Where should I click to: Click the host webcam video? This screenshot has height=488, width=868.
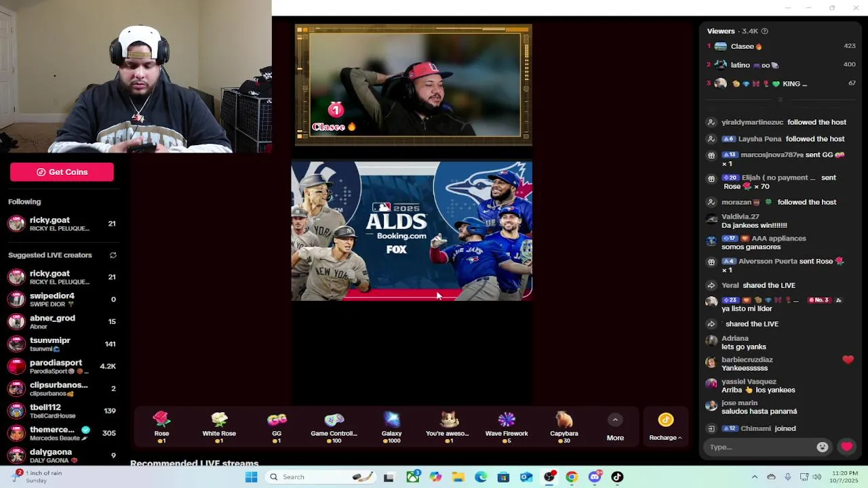pyautogui.click(x=136, y=76)
